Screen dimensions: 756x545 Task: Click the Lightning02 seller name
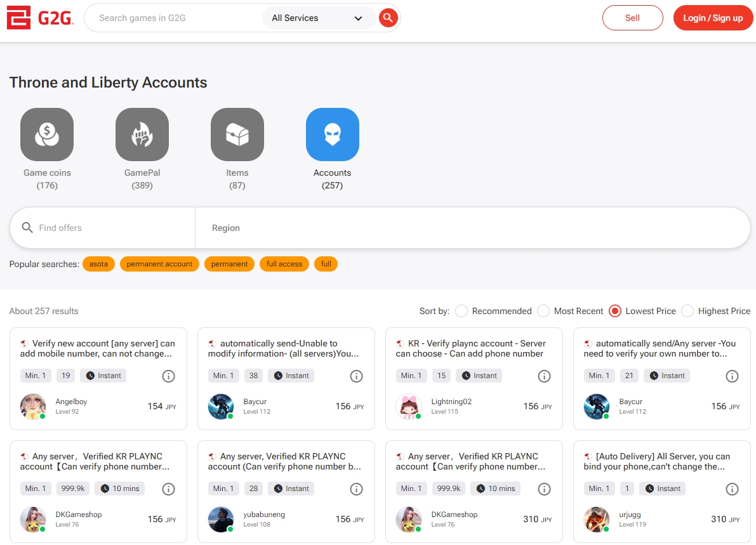[451, 402]
